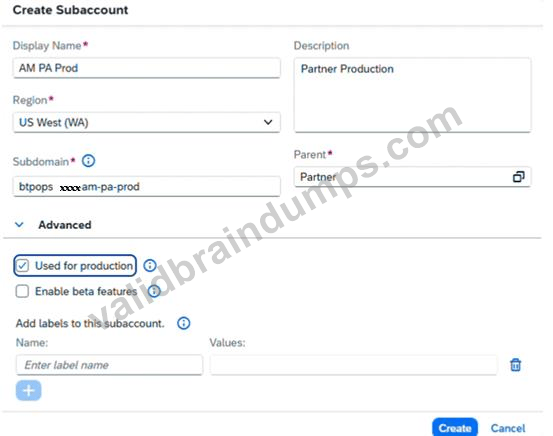Image resolution: width=553 pixels, height=436 pixels.
Task: Click the Enter label name field
Action: pos(109,365)
